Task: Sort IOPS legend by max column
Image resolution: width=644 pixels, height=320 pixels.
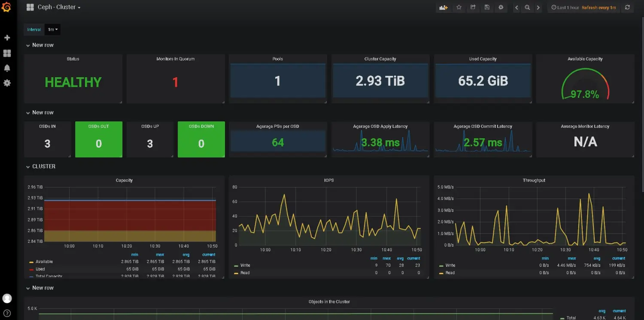Action: [386, 259]
